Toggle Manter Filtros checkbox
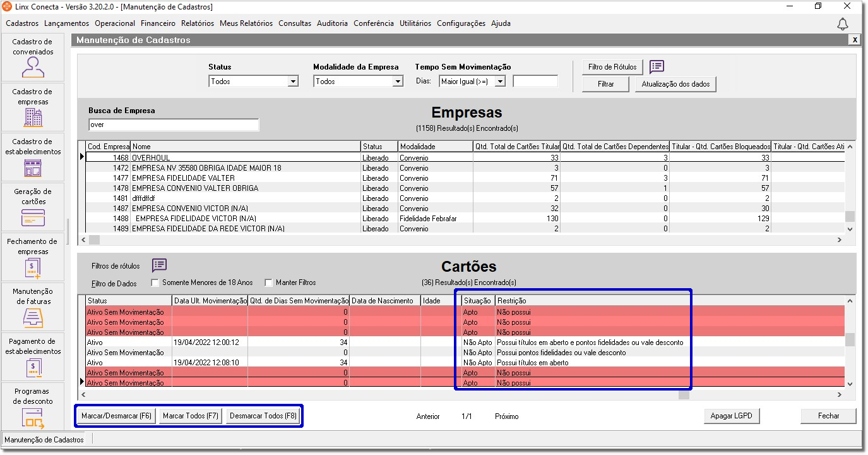 click(268, 282)
